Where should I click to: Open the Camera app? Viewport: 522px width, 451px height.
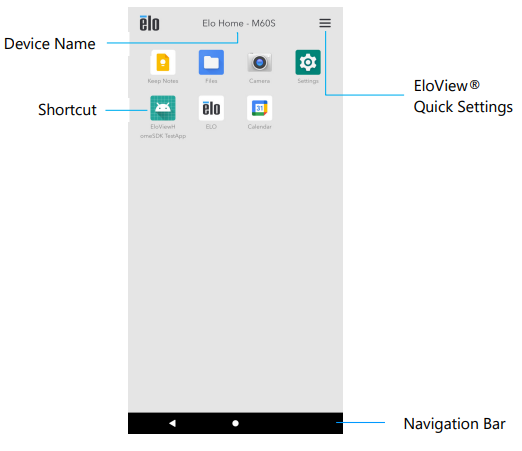[x=259, y=62]
